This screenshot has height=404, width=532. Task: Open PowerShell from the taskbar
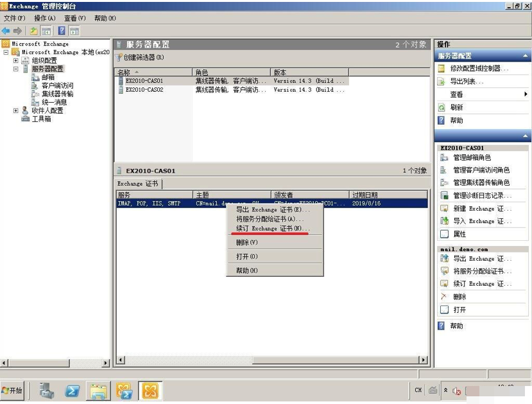[73, 391]
